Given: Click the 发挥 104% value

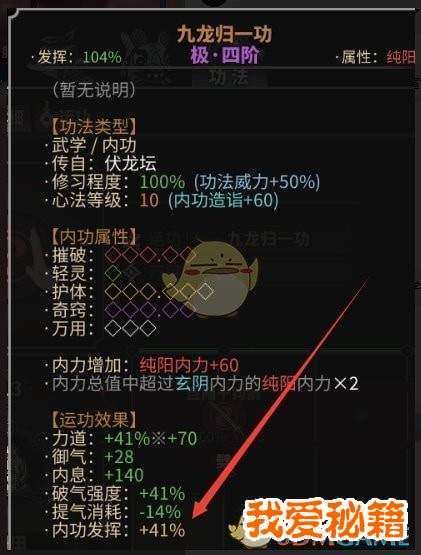Looking at the screenshot, I should [102, 57].
